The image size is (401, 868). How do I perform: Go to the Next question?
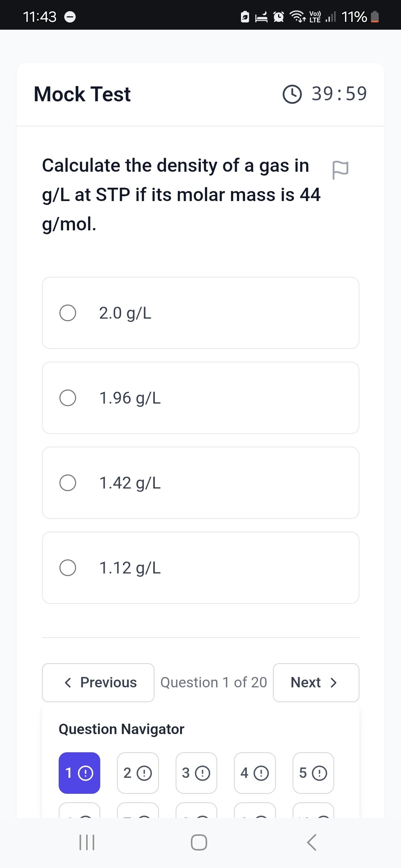(x=316, y=683)
